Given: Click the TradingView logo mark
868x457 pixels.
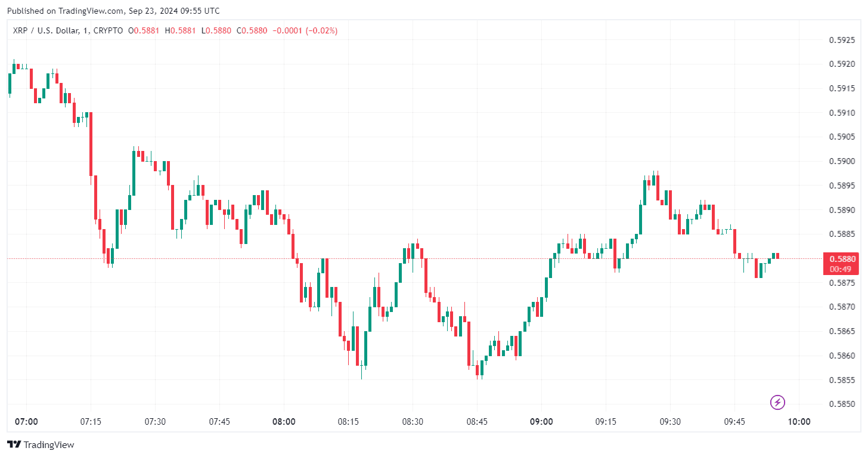Looking at the screenshot, I should 14,444.
